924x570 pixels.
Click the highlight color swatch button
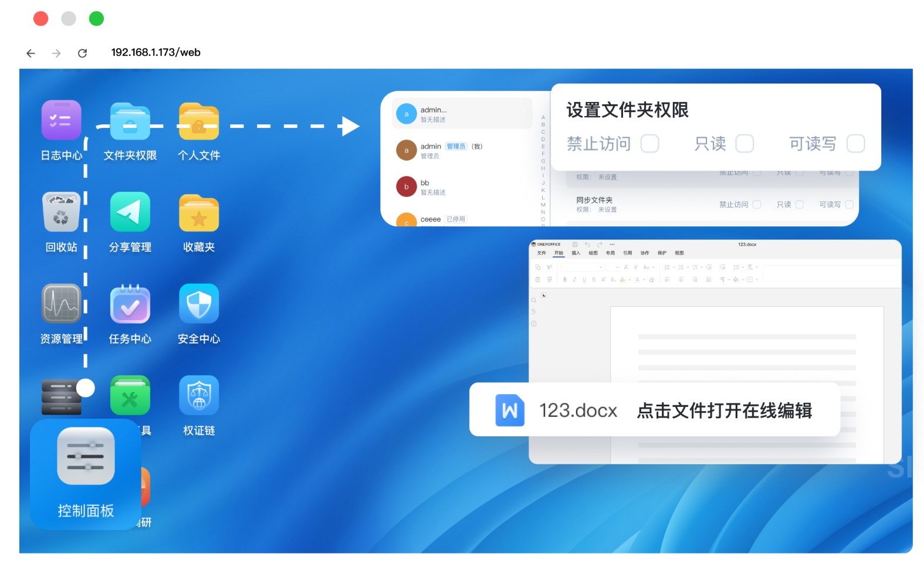pyautogui.click(x=623, y=280)
